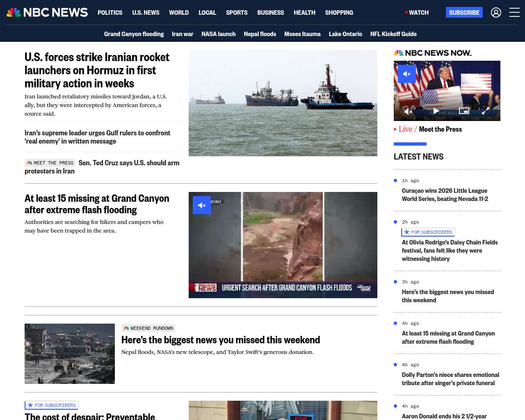Go to the Shopping section
The image size is (525, 420).
[339, 13]
